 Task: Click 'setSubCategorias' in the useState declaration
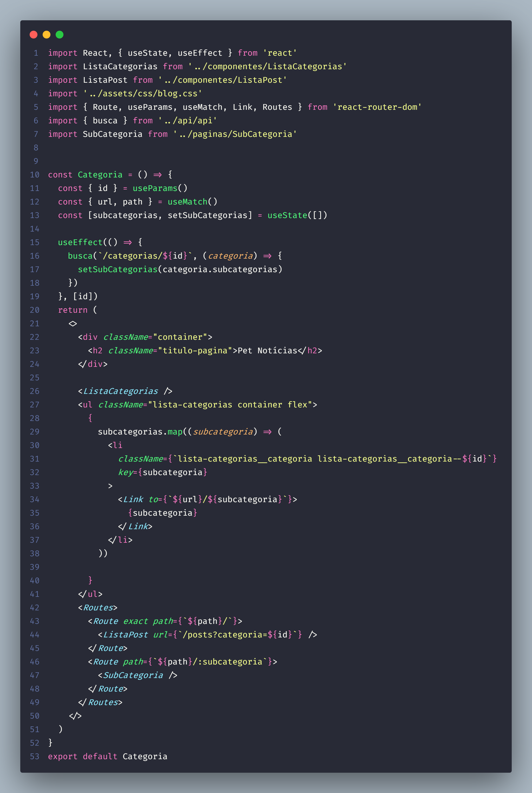point(208,216)
